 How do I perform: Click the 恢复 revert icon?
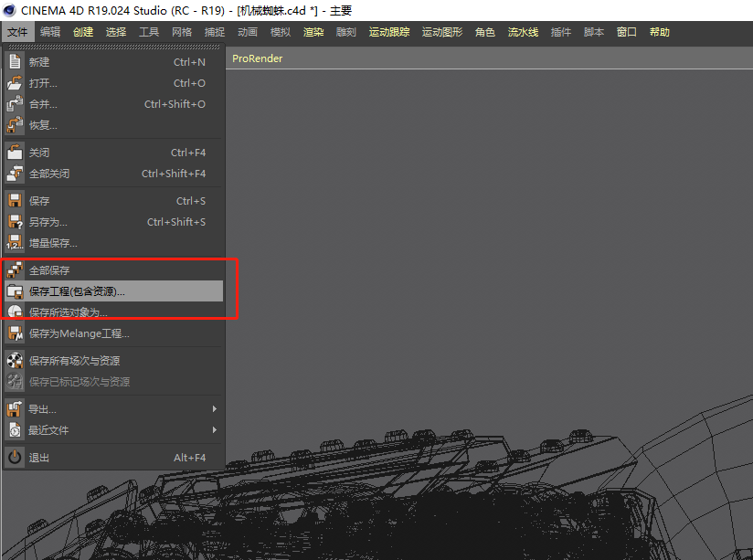tap(15, 125)
